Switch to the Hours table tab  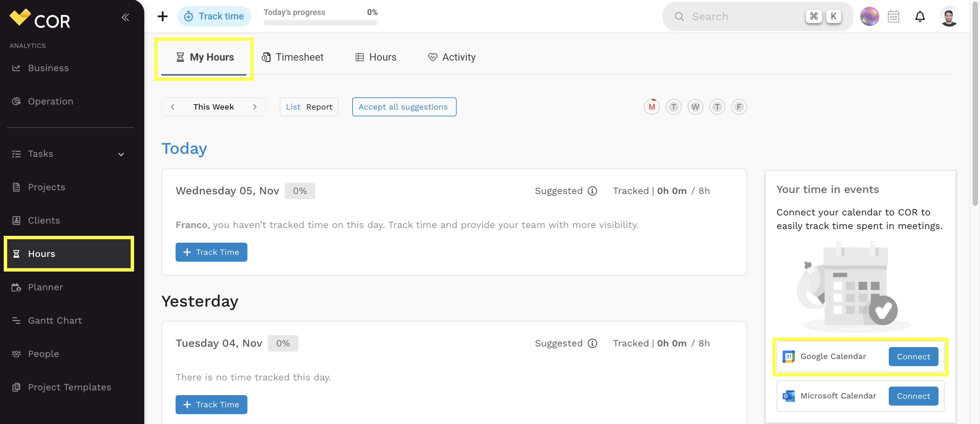pyautogui.click(x=376, y=57)
